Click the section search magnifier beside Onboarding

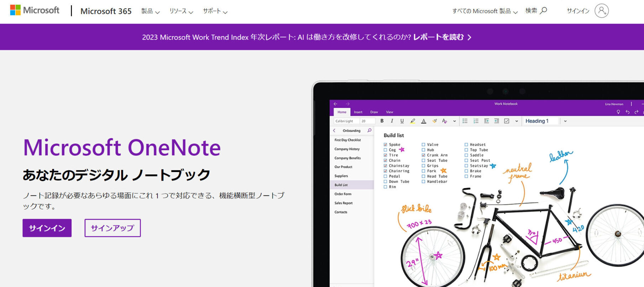coord(370,130)
